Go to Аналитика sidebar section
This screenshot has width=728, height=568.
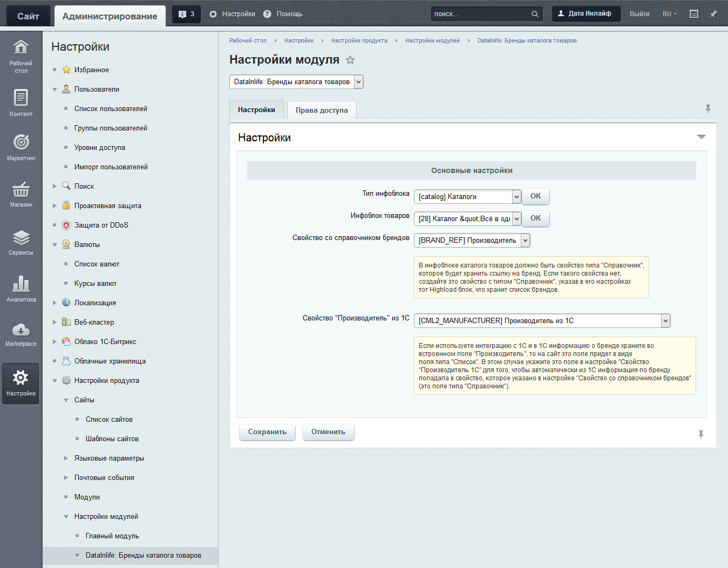pos(21,290)
